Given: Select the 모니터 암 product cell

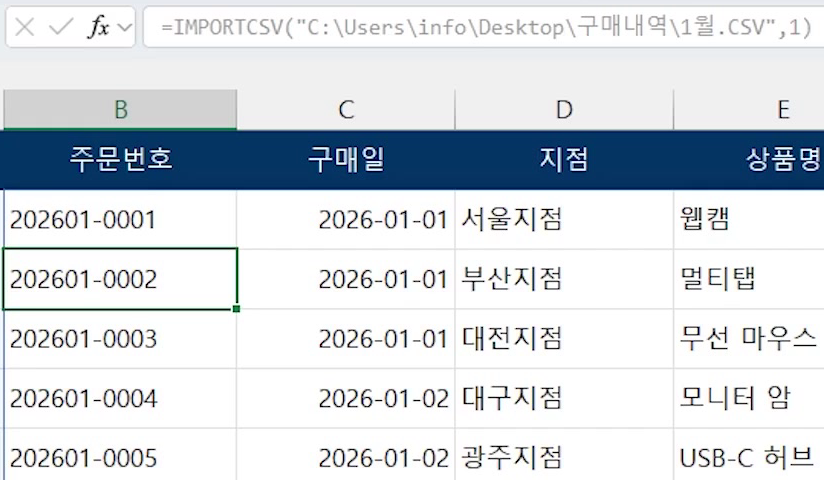Looking at the screenshot, I should pyautogui.click(x=749, y=398).
